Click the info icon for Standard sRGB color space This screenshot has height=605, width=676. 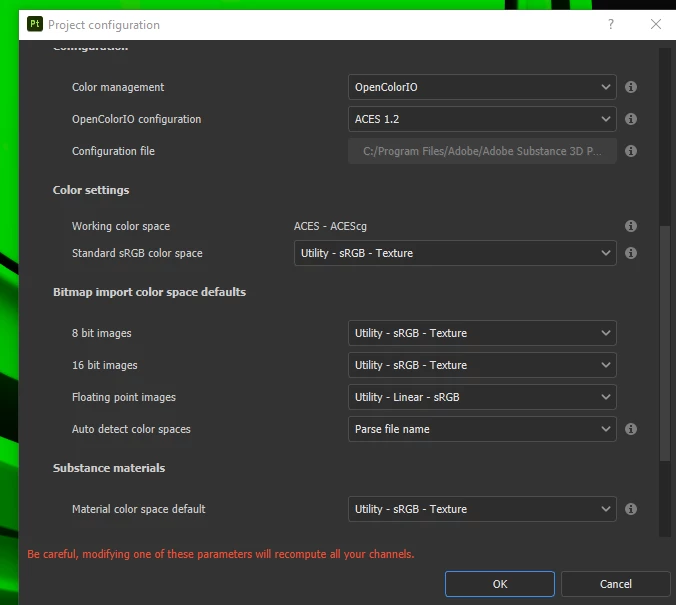[x=631, y=253]
